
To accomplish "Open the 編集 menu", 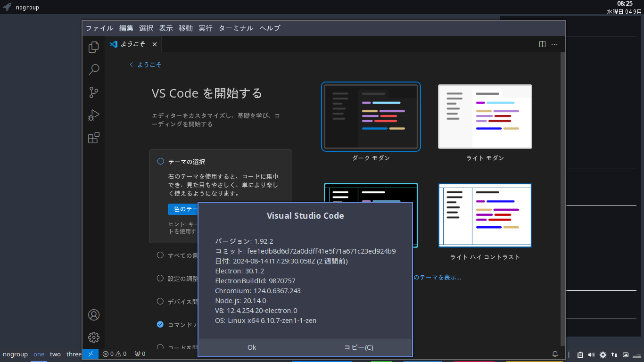I will [126, 28].
